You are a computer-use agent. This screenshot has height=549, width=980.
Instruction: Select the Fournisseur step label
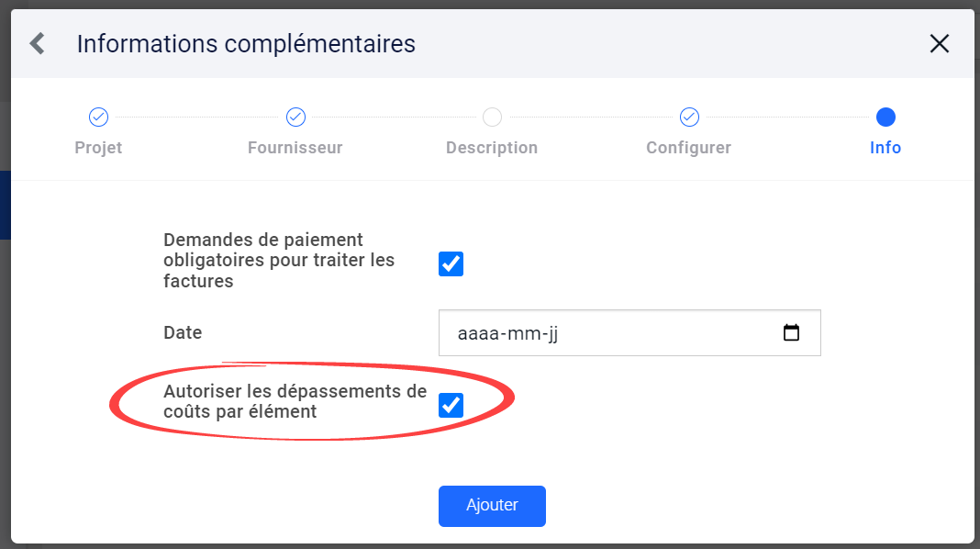point(295,148)
